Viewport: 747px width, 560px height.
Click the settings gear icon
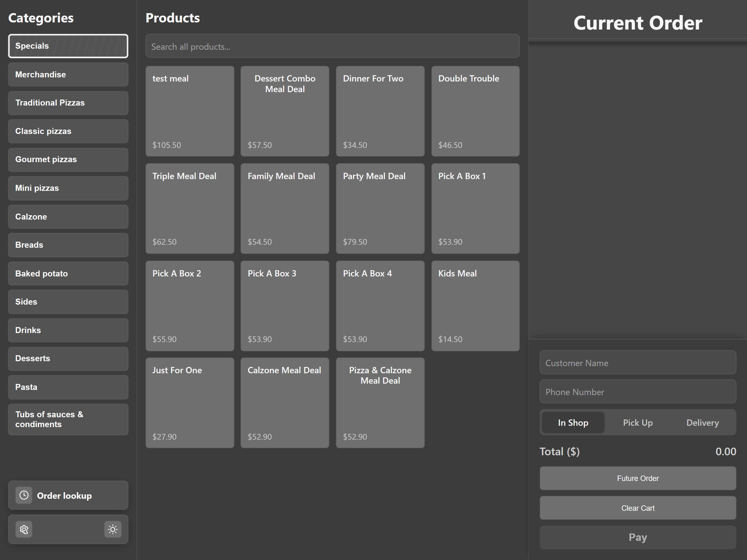pyautogui.click(x=24, y=529)
